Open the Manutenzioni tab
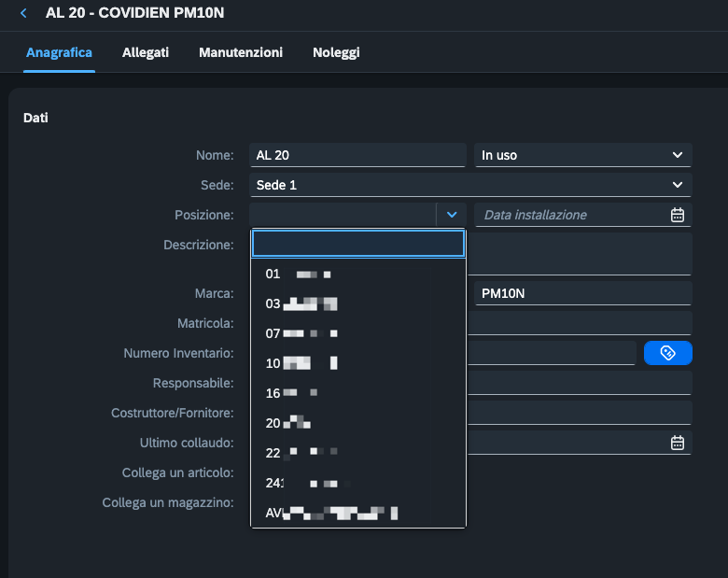 click(x=241, y=52)
